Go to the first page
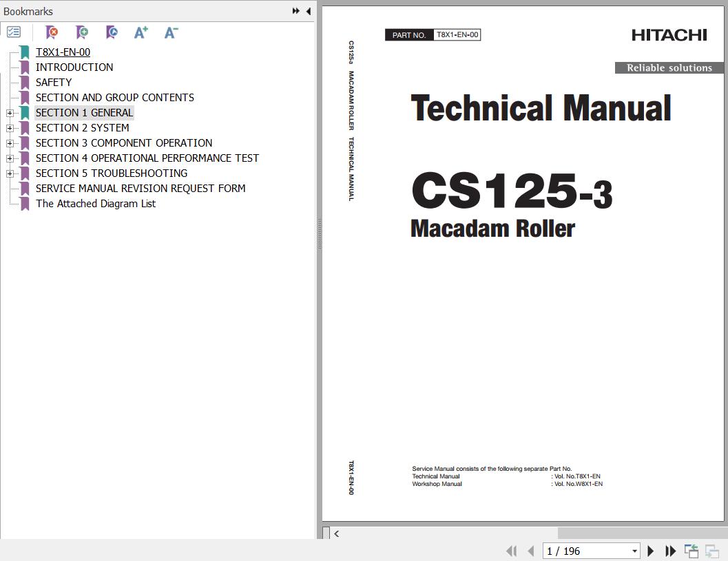The height and width of the screenshot is (561, 728). pos(512,551)
